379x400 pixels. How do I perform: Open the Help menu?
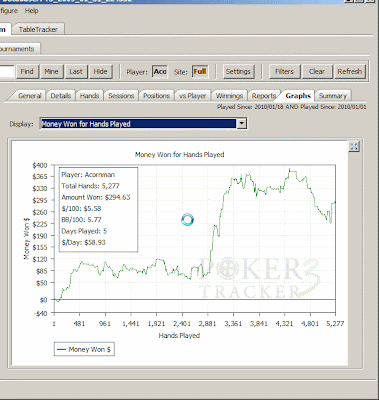tap(31, 11)
